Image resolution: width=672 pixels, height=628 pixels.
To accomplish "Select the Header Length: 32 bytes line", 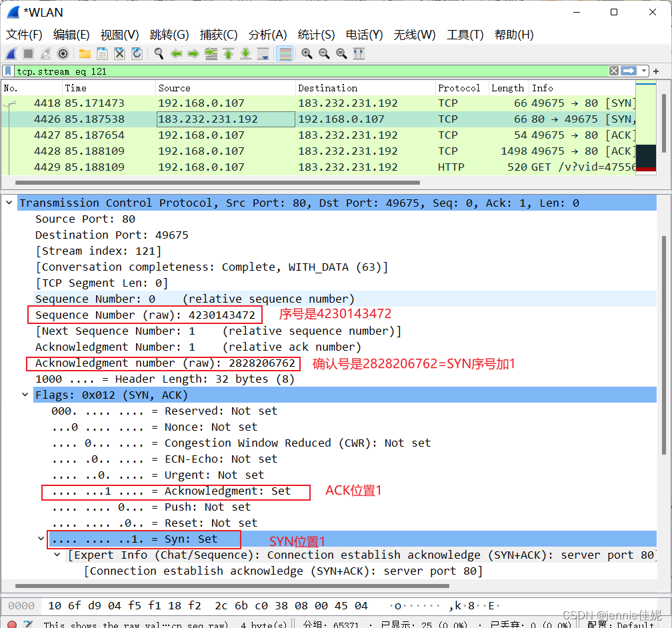I will [x=165, y=379].
